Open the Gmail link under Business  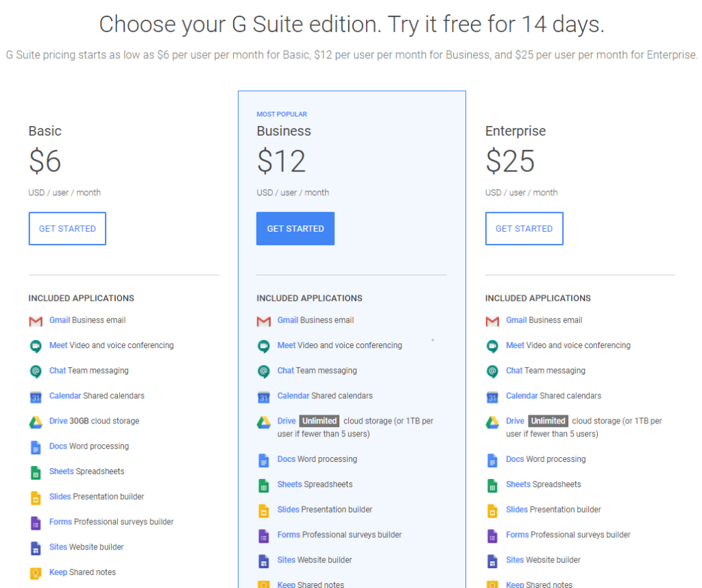288,320
